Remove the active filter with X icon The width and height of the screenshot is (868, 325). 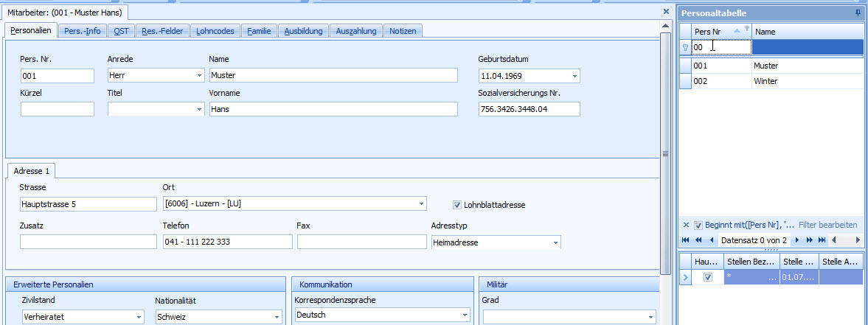click(x=686, y=225)
